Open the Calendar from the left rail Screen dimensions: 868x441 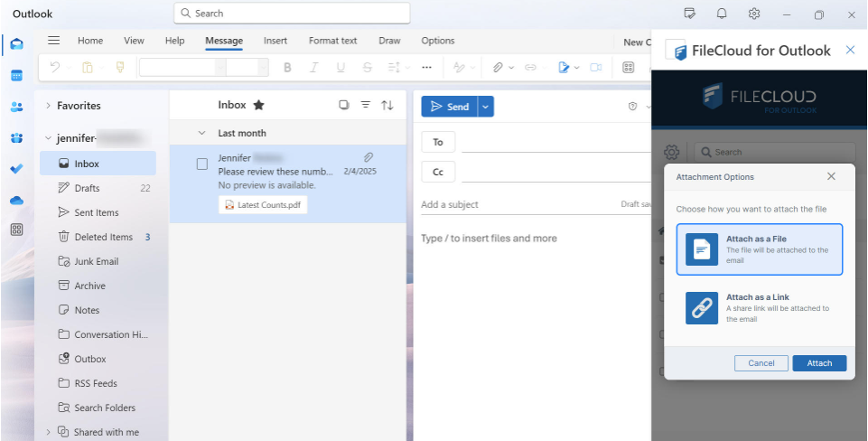pyautogui.click(x=16, y=76)
